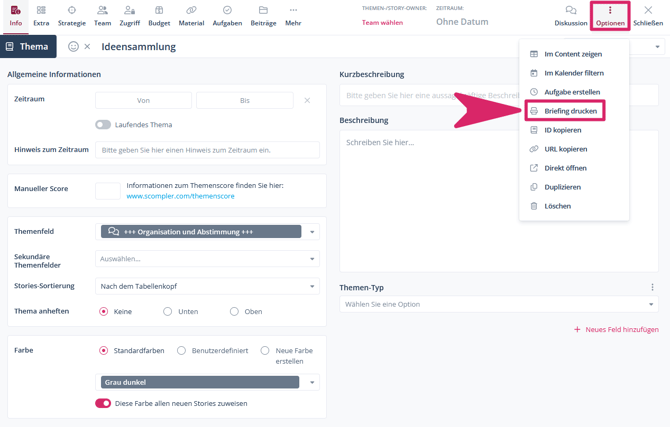Select Duplizieren in the options menu
The image size is (670, 427).
tap(562, 187)
